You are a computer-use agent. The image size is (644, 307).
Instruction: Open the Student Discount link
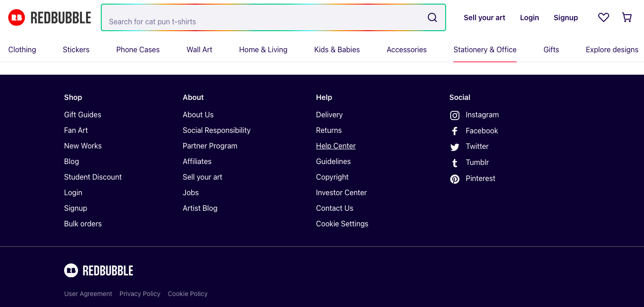tap(93, 177)
